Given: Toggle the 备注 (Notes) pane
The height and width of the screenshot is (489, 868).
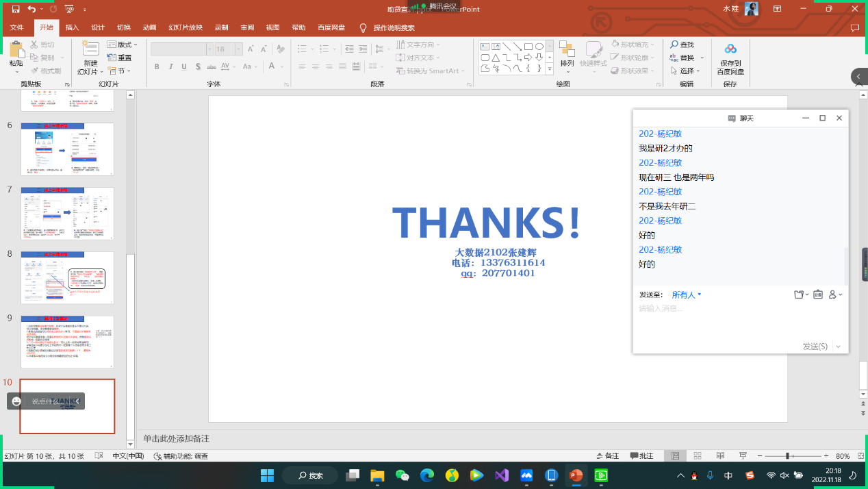Looking at the screenshot, I should tap(607, 456).
